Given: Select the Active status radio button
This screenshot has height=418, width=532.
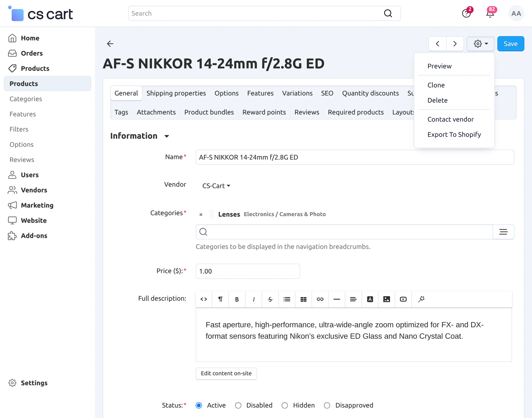Looking at the screenshot, I should (x=199, y=405).
